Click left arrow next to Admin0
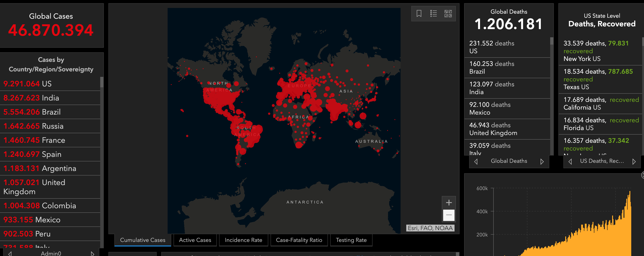Viewport: 644px width, 256px height. [x=10, y=253]
